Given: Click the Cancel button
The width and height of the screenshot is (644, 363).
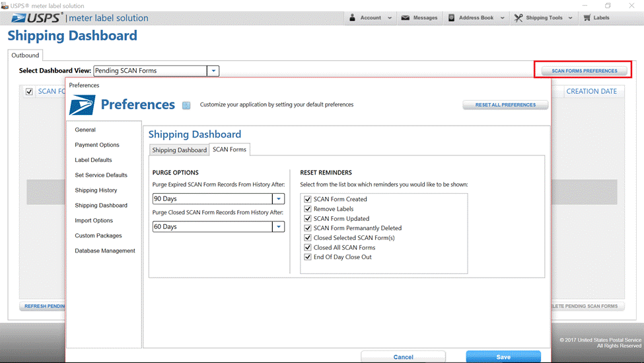Looking at the screenshot, I should click(x=403, y=356).
